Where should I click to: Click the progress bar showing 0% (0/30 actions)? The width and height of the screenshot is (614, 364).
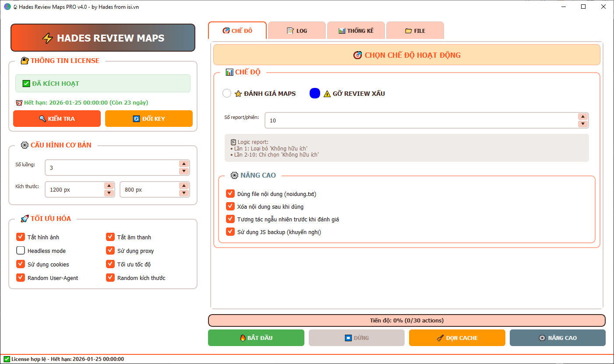coord(407,320)
